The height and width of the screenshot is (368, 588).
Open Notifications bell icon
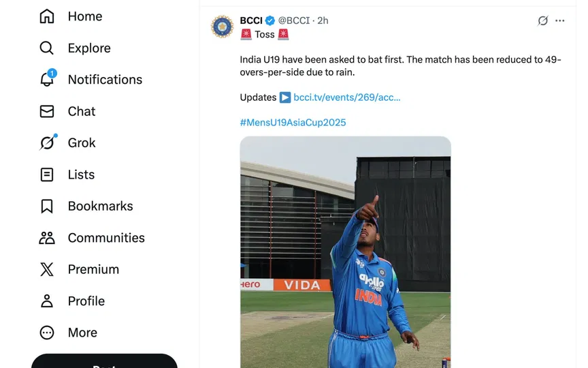pos(46,79)
